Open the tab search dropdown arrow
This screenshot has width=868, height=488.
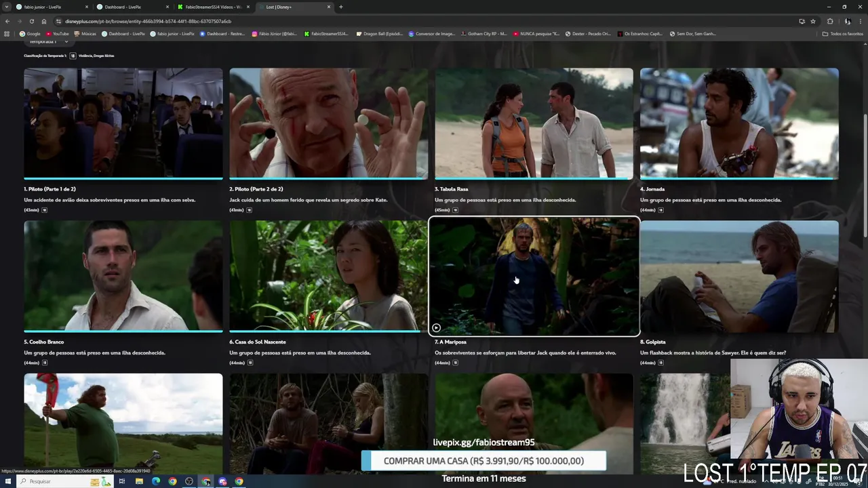click(7, 7)
